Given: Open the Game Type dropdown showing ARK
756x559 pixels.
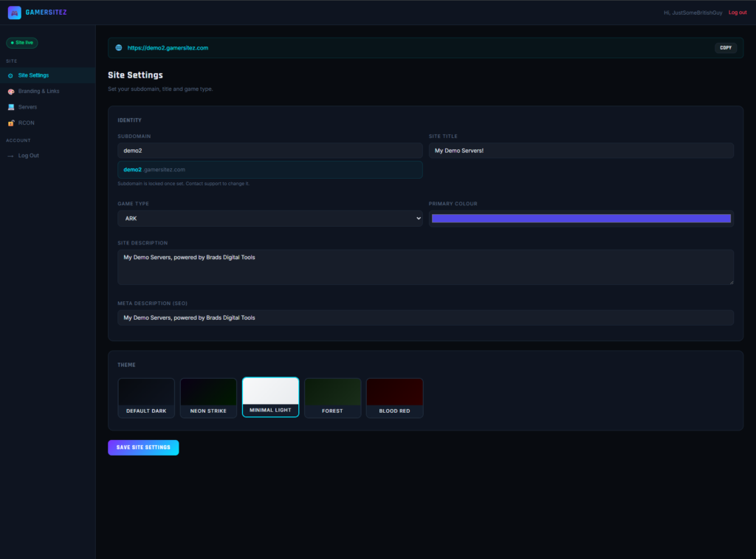Looking at the screenshot, I should tap(269, 219).
